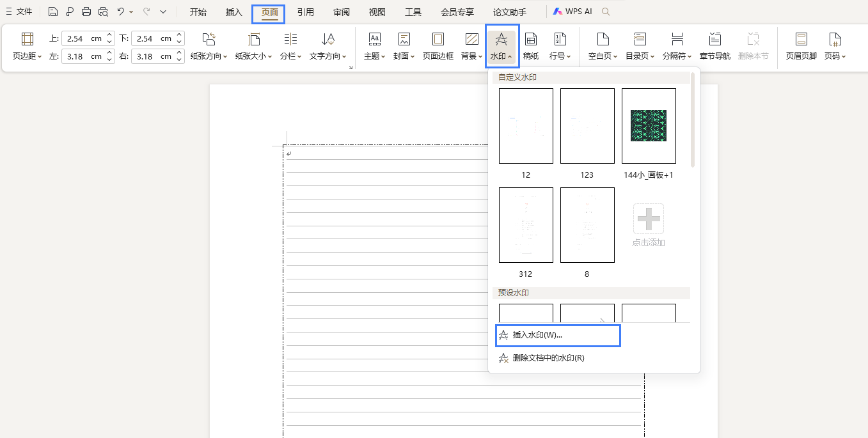Open 纸张大小 paper size tool
The width and height of the screenshot is (868, 438).
(x=254, y=47)
